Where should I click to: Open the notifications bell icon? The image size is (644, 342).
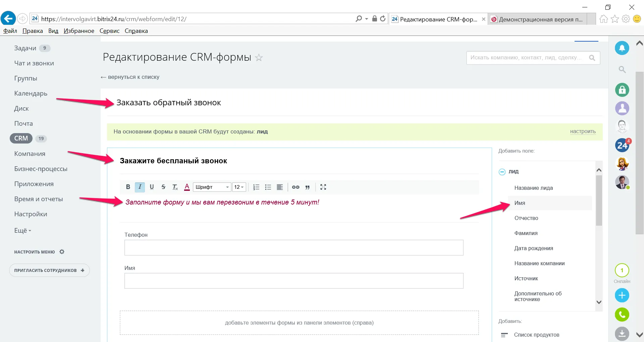(x=622, y=48)
